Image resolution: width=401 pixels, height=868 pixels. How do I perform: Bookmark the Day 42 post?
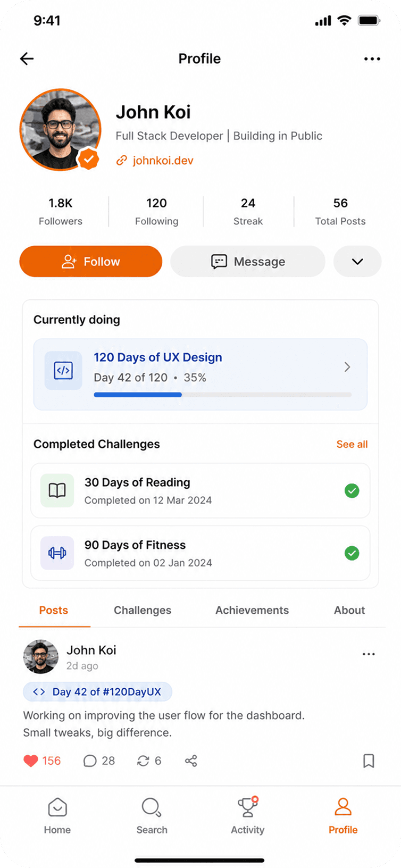[x=369, y=761]
